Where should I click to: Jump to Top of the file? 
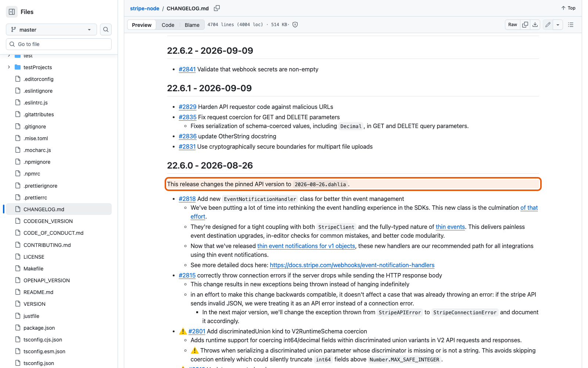coord(568,8)
